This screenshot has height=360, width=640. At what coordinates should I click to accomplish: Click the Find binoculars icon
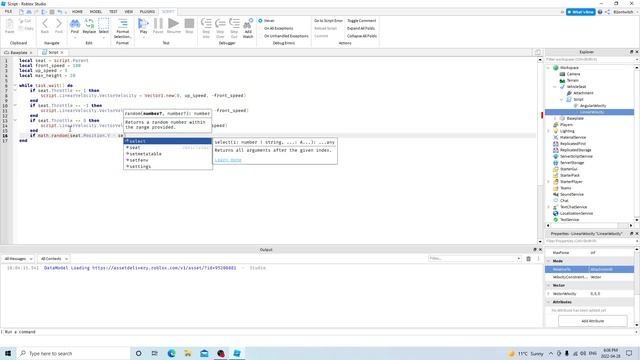coord(75,24)
